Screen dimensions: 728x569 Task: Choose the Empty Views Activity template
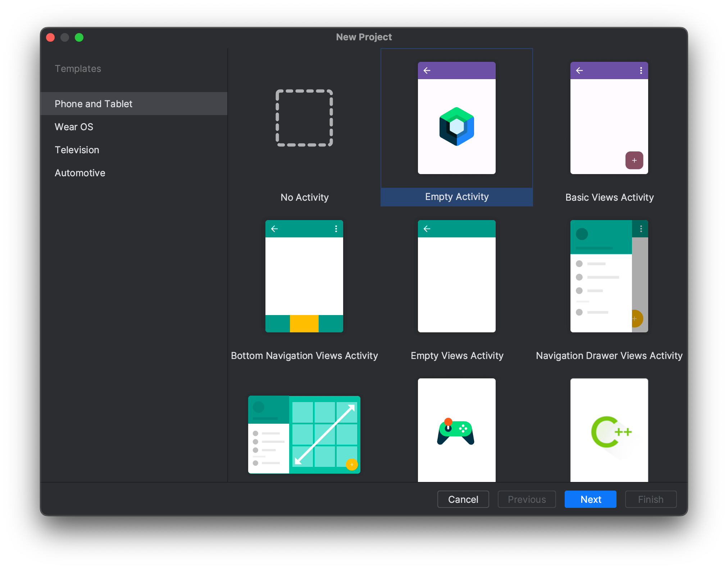[456, 276]
